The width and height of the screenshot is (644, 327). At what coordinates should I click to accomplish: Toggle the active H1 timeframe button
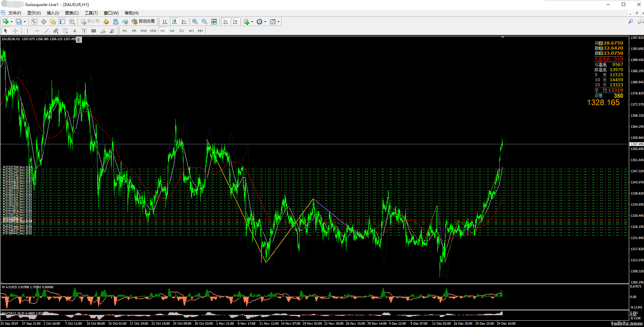click(x=163, y=31)
